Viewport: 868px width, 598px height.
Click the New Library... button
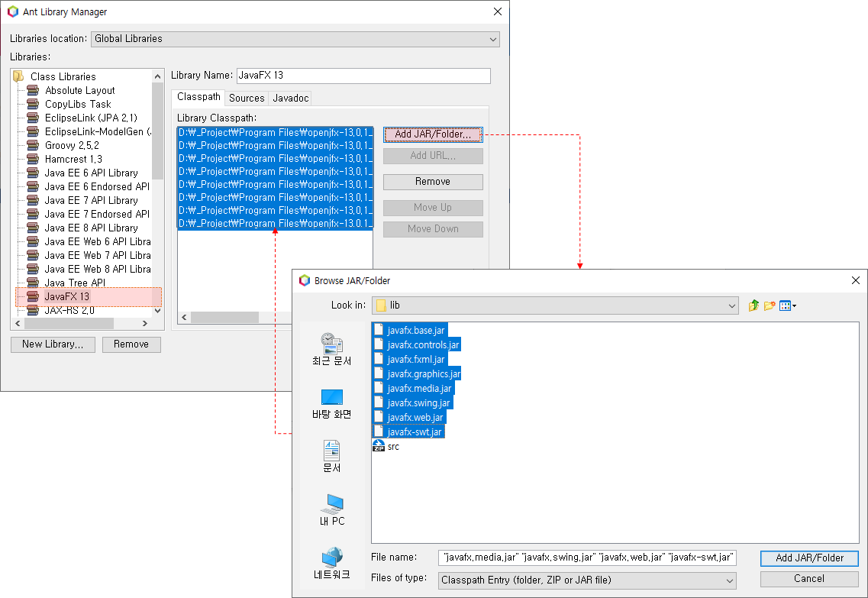click(53, 344)
